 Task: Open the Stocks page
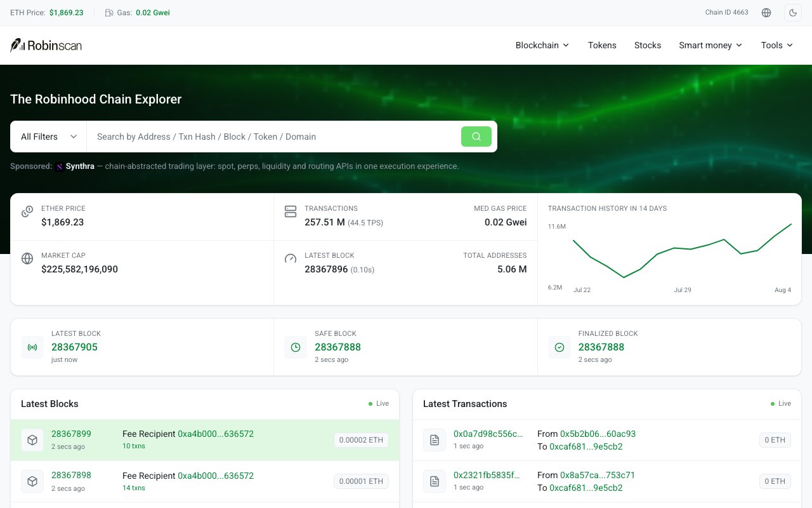(648, 45)
